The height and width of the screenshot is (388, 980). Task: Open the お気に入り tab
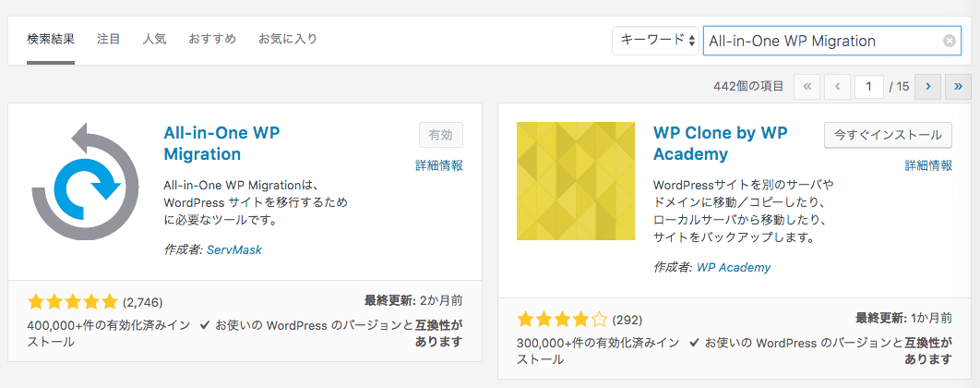(288, 39)
